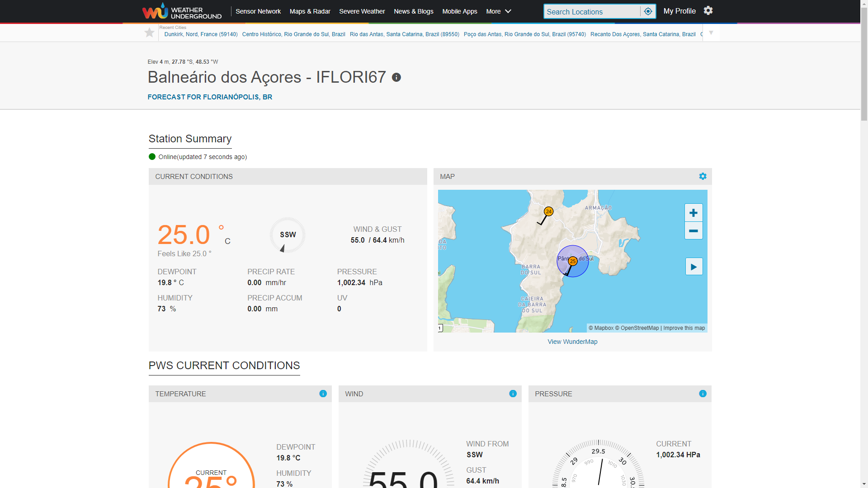Open Maps & Radar menu
This screenshot has width=868, height=488.
tap(310, 11)
